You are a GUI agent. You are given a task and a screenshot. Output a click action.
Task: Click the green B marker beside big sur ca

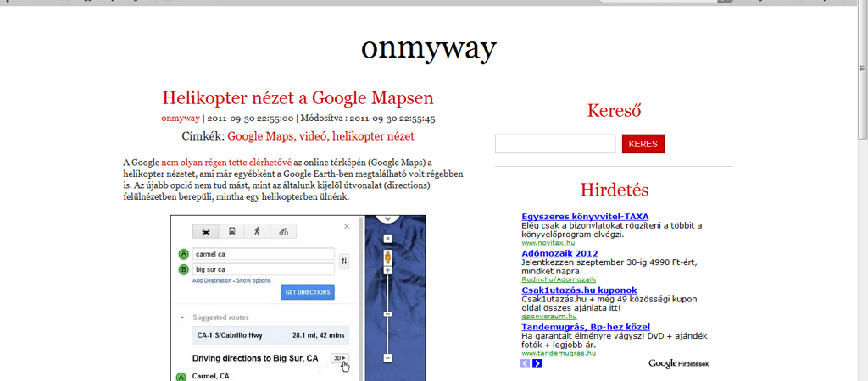(x=183, y=270)
